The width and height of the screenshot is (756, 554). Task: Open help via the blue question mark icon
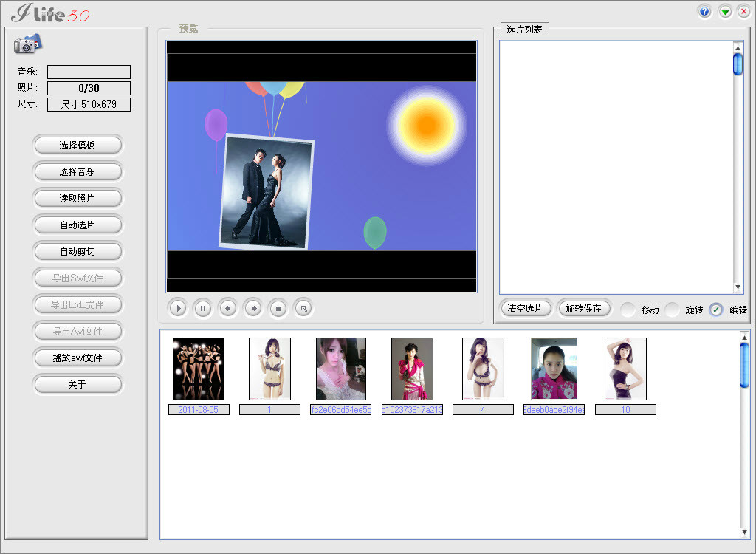click(x=704, y=11)
